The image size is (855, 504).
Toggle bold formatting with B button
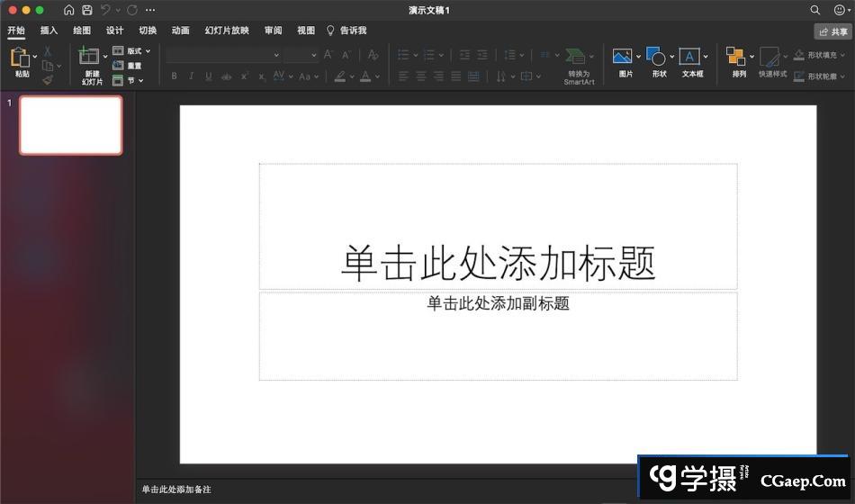tap(174, 76)
